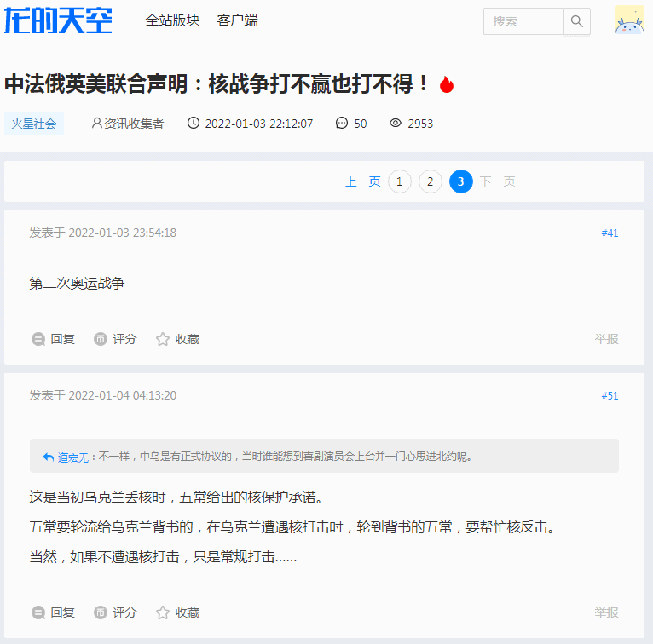653x644 pixels.
Task: Open the user avatar in header
Action: (x=630, y=20)
